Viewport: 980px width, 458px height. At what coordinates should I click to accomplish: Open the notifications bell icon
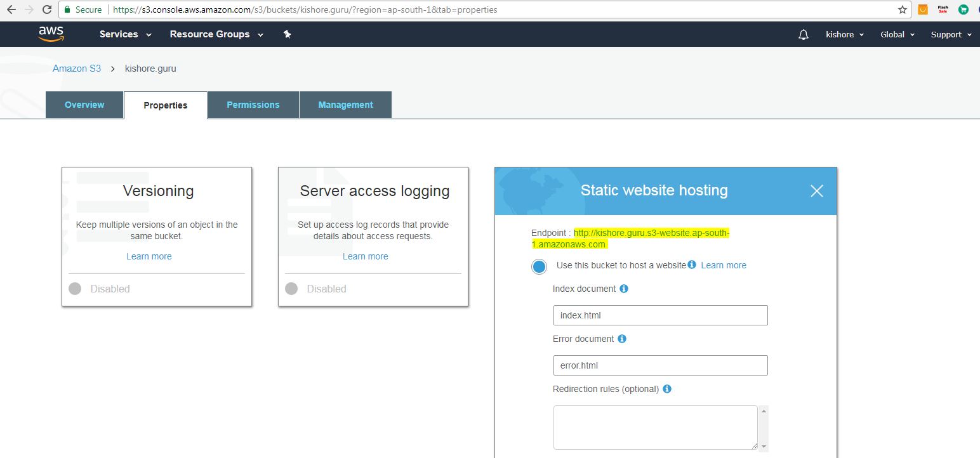point(804,35)
